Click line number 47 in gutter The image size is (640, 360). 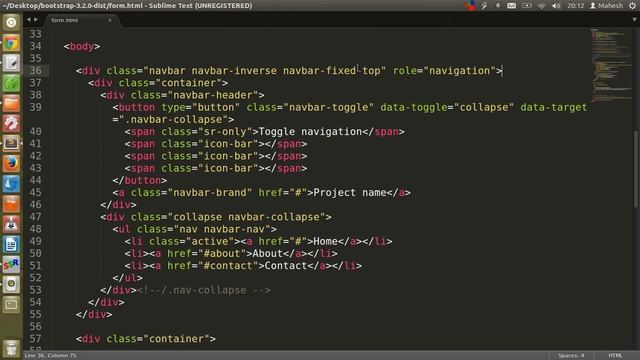(36, 217)
